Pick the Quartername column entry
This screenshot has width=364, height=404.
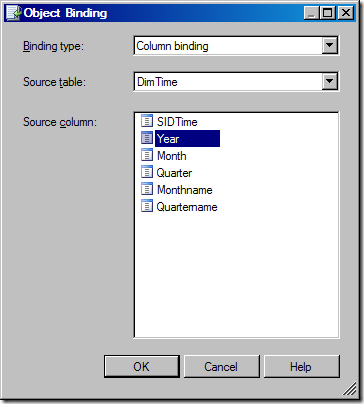[x=187, y=207]
